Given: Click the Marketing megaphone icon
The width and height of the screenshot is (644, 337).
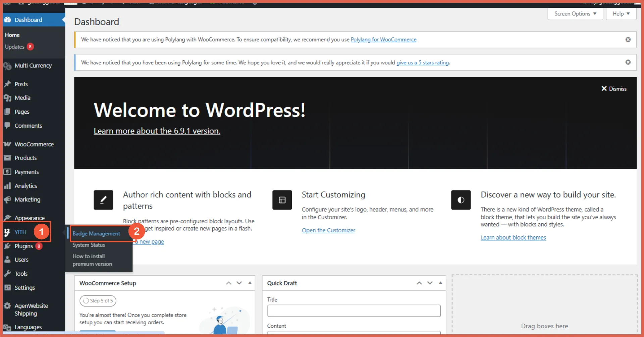Looking at the screenshot, I should [x=7, y=200].
